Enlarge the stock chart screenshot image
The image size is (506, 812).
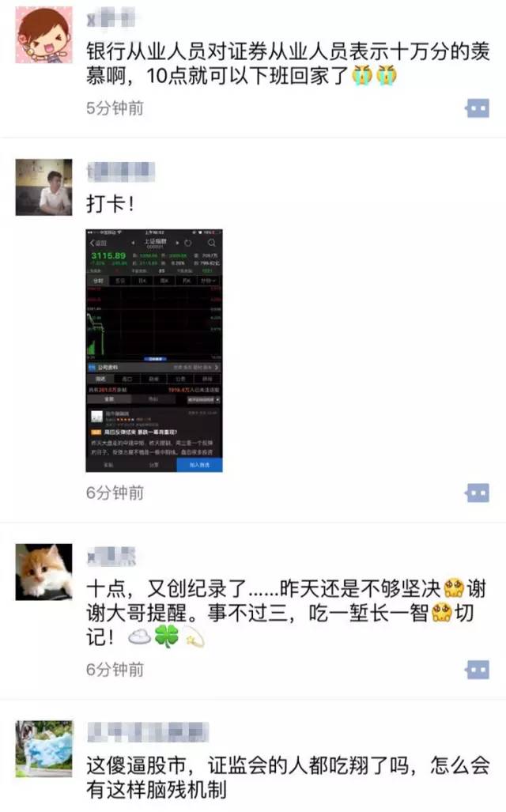coord(154,350)
